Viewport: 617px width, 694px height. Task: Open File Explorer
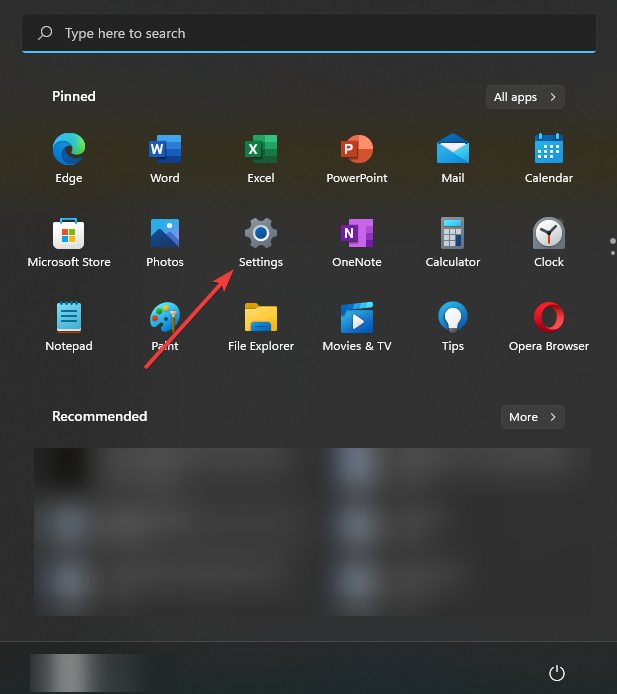pos(261,317)
